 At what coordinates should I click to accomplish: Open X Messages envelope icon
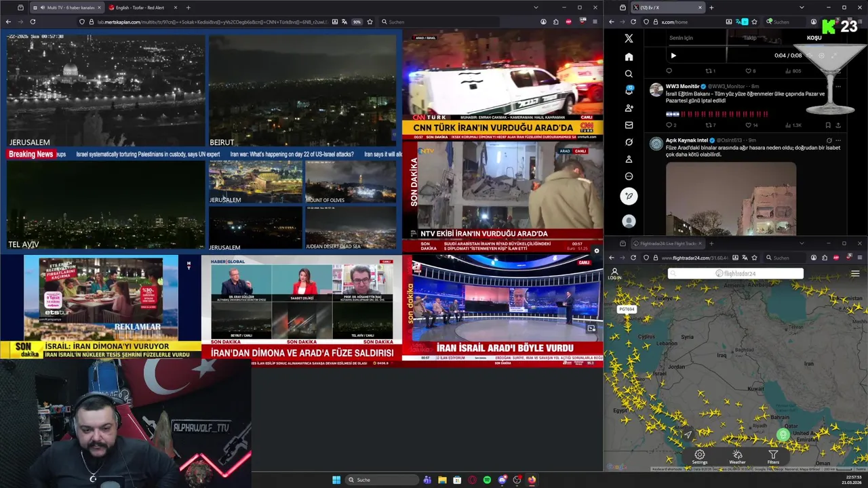[x=629, y=125]
